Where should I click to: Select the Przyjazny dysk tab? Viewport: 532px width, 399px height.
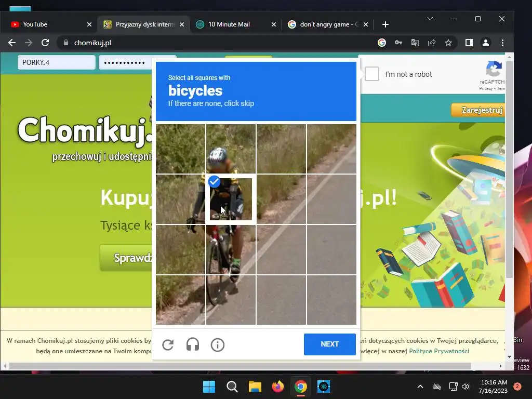pyautogui.click(x=142, y=24)
